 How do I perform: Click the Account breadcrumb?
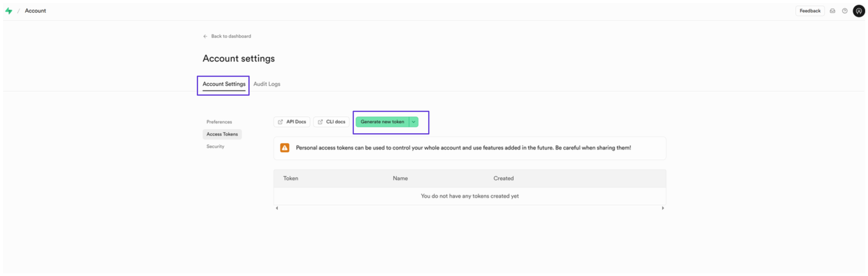point(35,11)
